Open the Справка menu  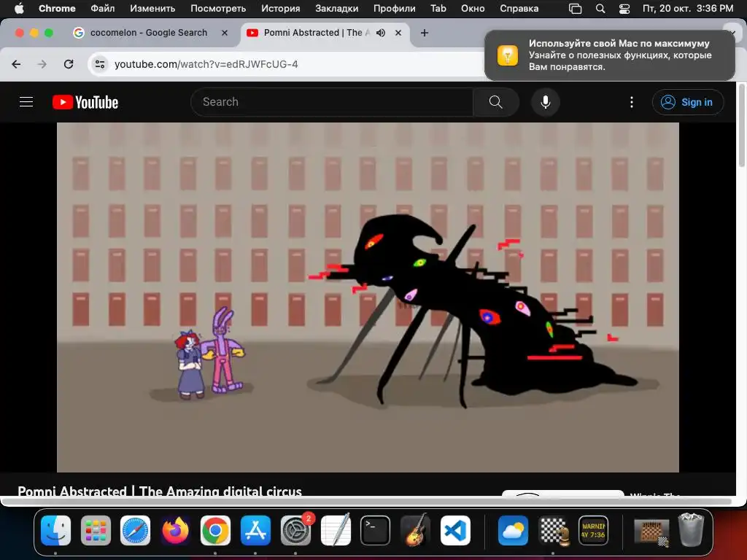click(x=519, y=8)
